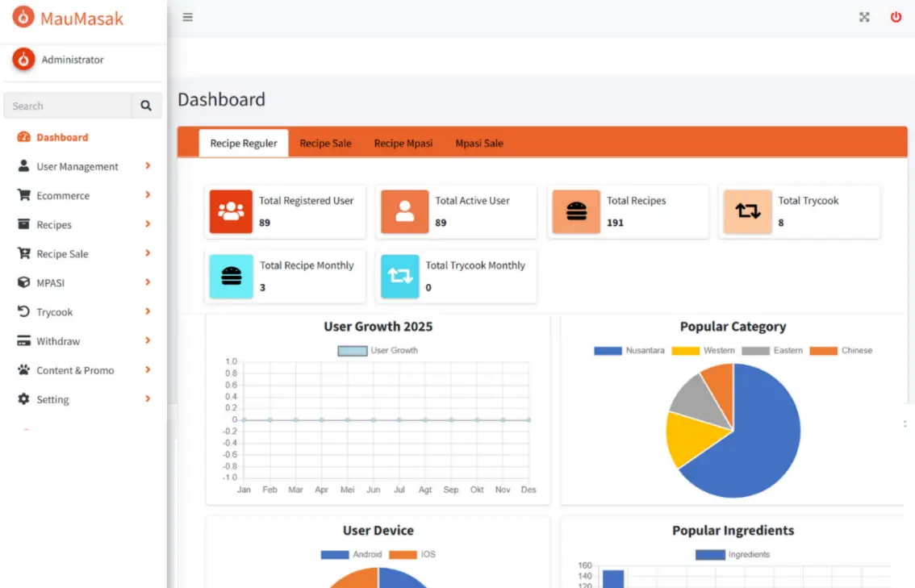Toggle the User Growth legend item
This screenshot has height=588, width=915.
click(x=378, y=351)
